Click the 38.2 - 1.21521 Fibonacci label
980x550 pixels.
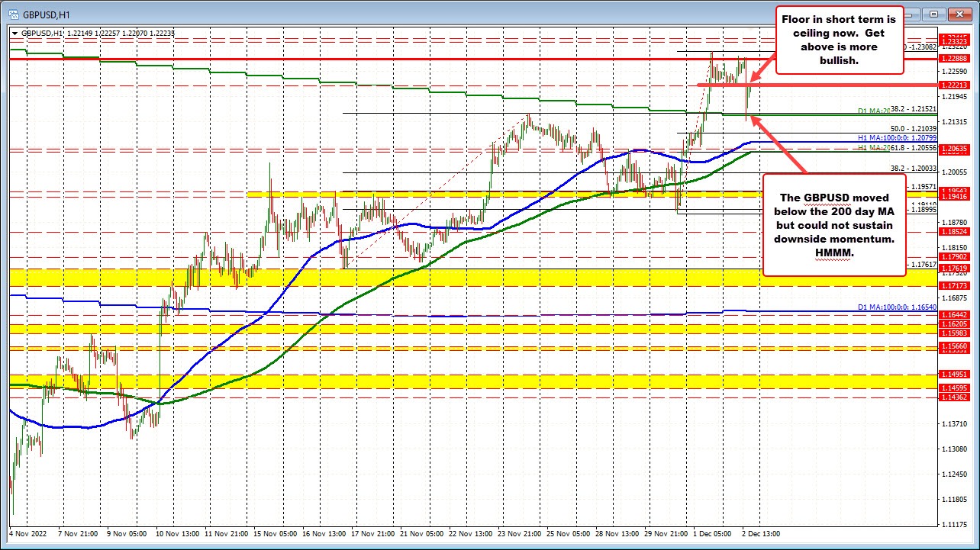[912, 111]
